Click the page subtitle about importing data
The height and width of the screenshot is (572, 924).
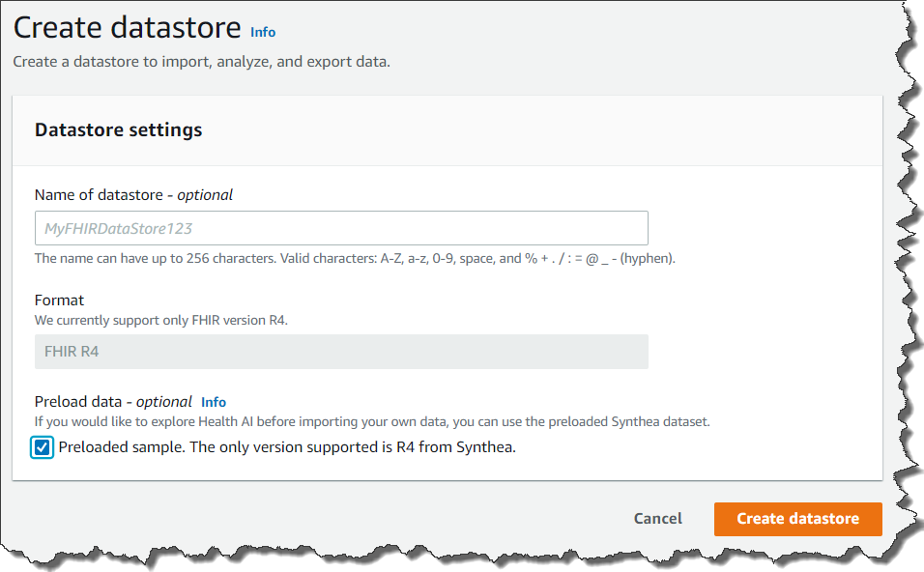coord(201,62)
